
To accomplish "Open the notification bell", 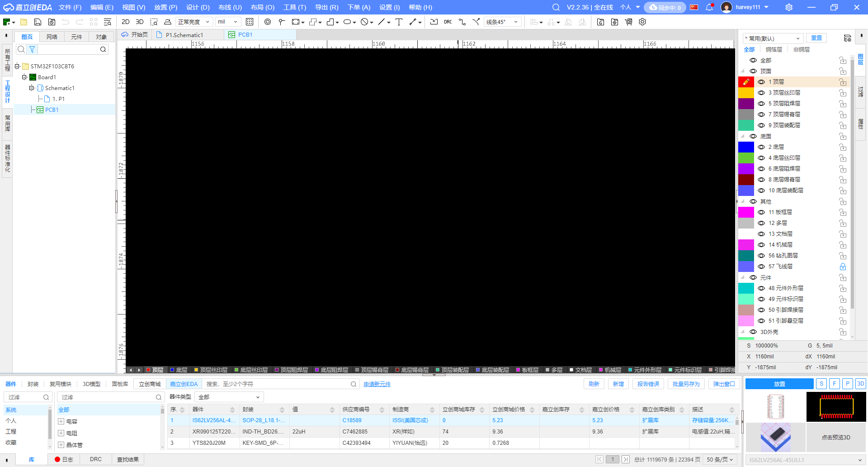I will click(x=709, y=7).
